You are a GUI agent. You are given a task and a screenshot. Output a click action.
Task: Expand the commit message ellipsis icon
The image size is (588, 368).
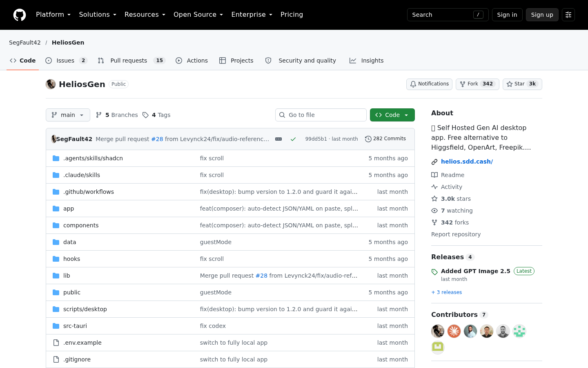click(x=278, y=139)
